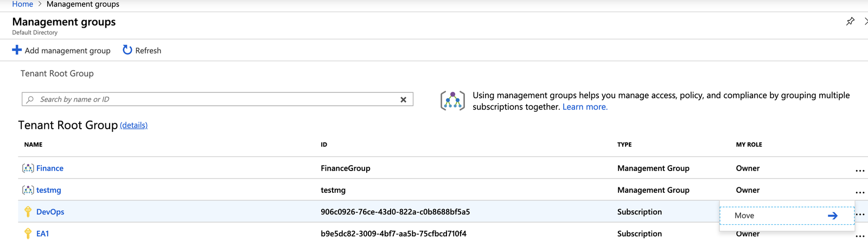The width and height of the screenshot is (868, 240).
Task: Click the DevOps subscription key icon
Action: tap(28, 212)
